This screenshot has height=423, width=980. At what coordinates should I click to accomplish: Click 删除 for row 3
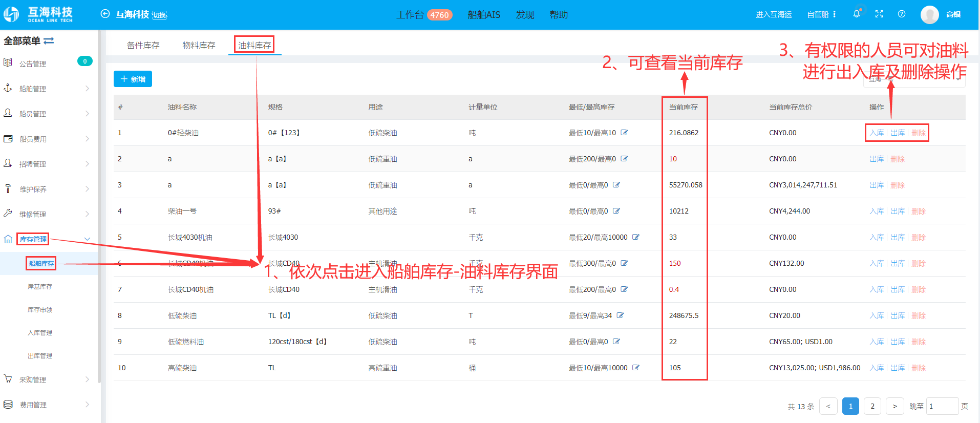(898, 185)
